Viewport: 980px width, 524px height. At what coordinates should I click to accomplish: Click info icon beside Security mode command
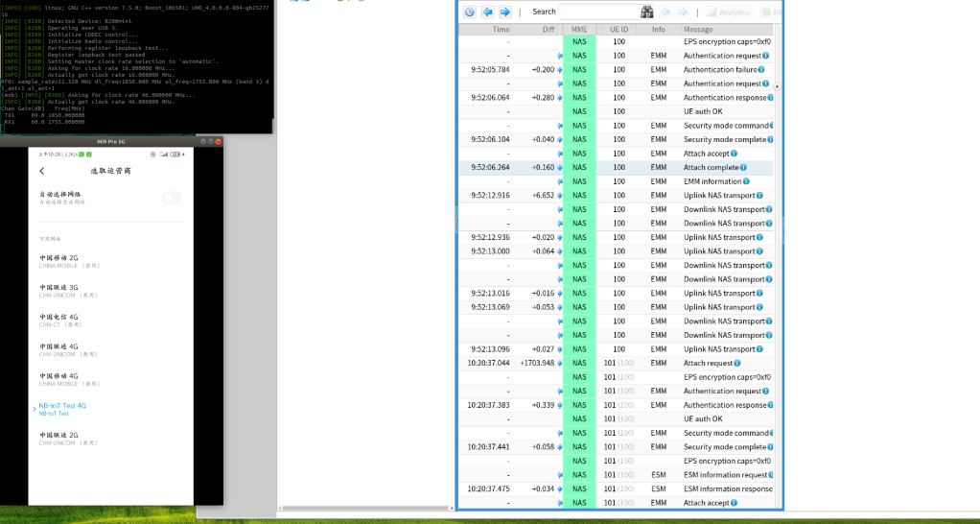[774, 126]
